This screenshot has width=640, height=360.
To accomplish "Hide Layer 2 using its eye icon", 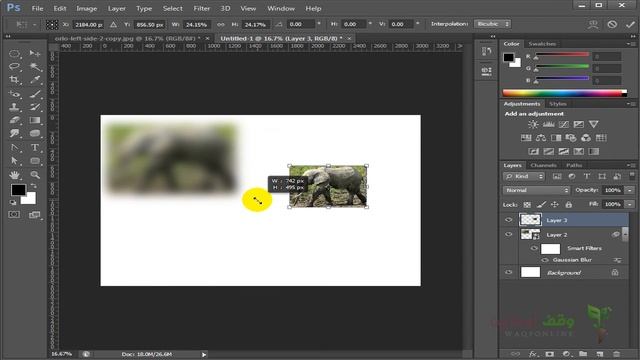I will pos(509,235).
